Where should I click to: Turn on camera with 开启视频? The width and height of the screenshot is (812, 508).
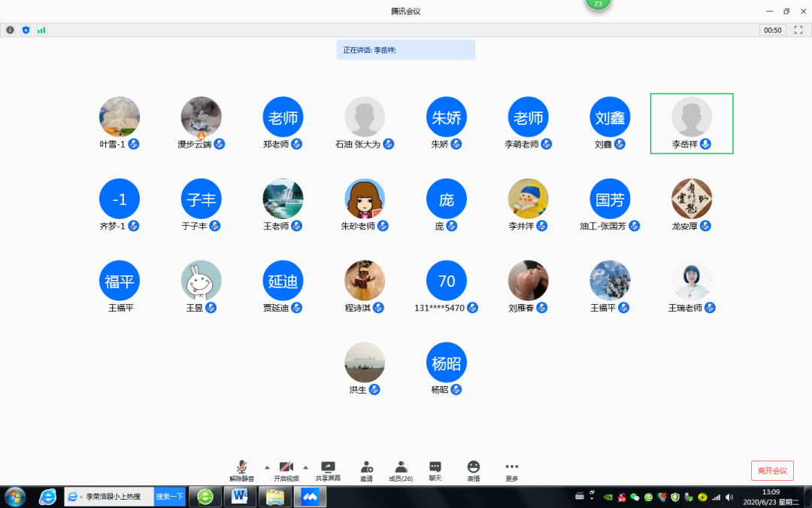pos(286,467)
